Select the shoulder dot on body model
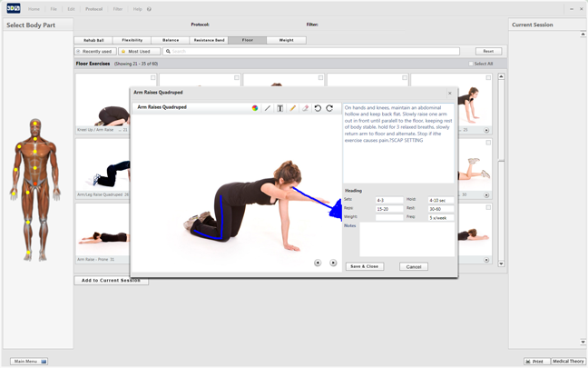The image size is (588, 368). click(19, 147)
